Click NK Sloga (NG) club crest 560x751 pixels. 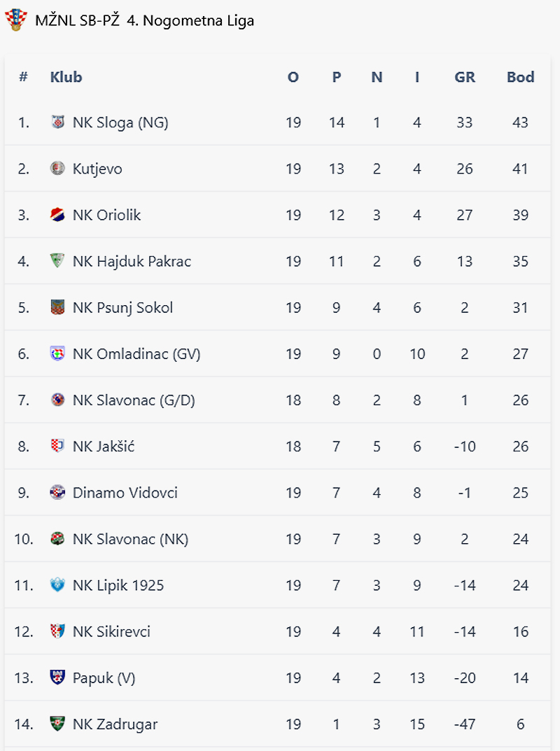click(x=57, y=122)
